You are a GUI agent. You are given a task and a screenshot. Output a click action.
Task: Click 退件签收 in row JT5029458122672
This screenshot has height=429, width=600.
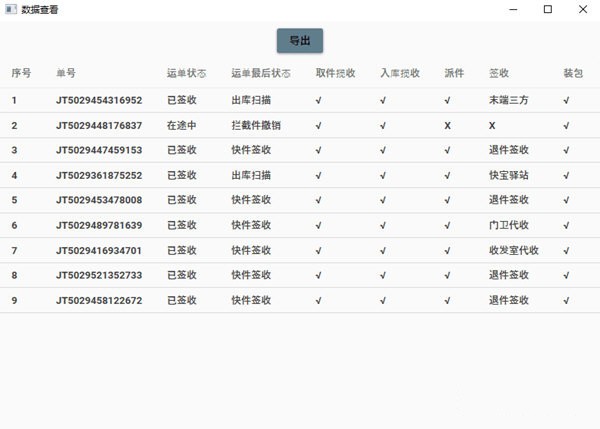pyautogui.click(x=509, y=300)
